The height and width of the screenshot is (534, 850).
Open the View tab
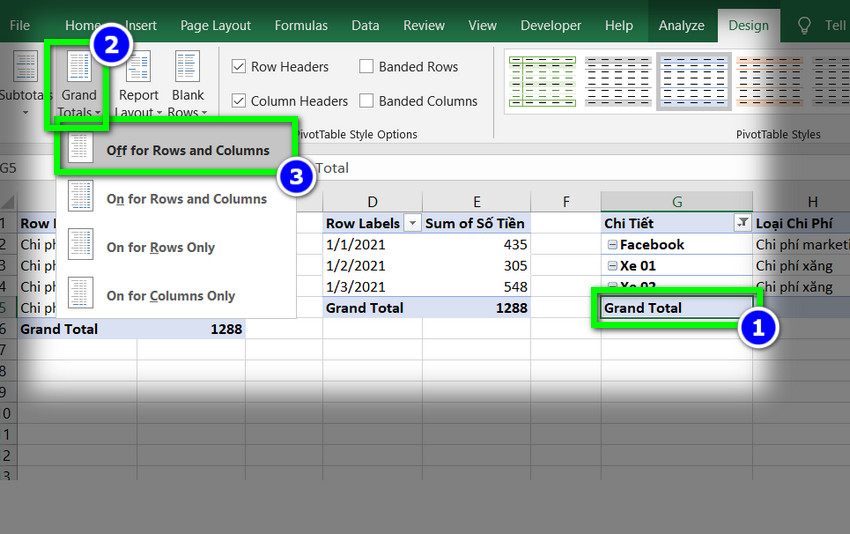(482, 25)
